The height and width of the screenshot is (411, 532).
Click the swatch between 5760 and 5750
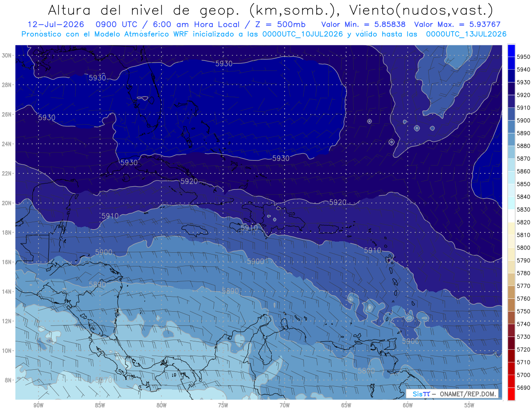tap(511, 305)
